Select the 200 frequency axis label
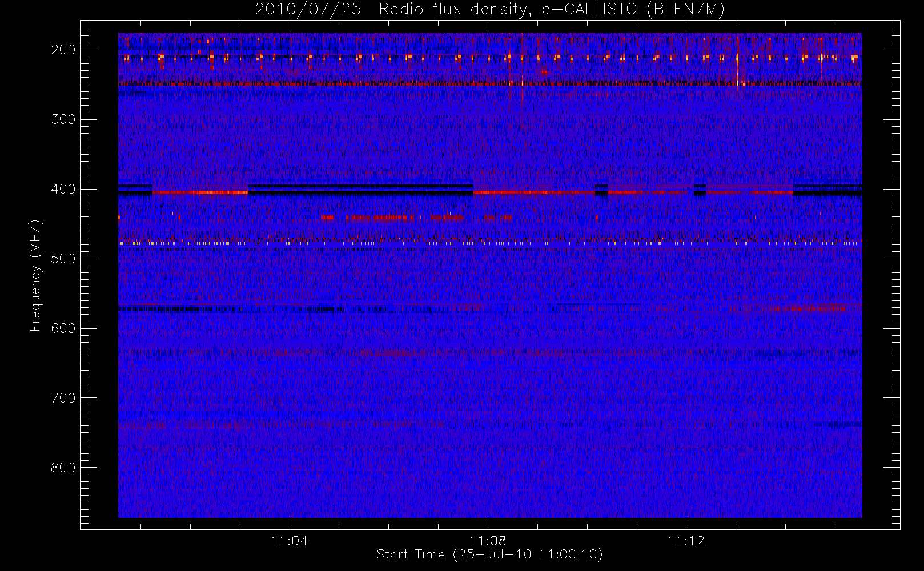 pos(63,50)
